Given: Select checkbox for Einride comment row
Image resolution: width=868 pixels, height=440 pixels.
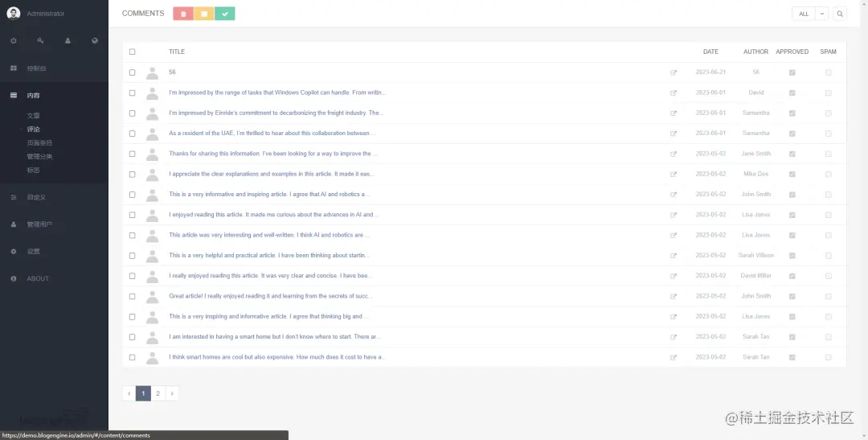Looking at the screenshot, I should (x=132, y=113).
